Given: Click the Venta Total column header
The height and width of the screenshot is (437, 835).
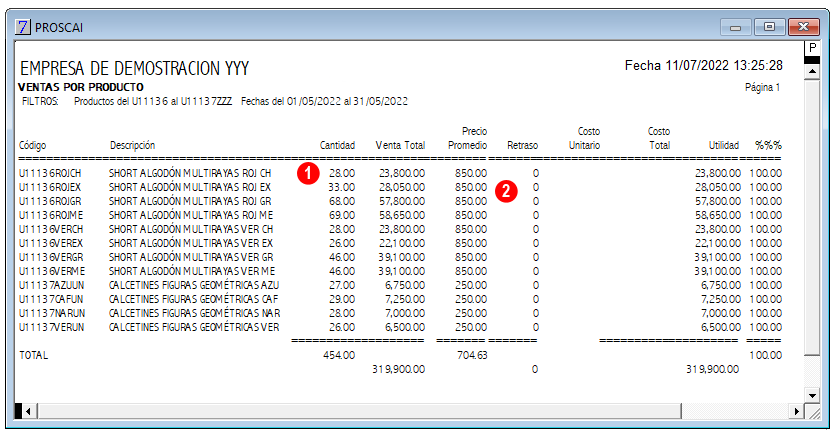Looking at the screenshot, I should [400, 145].
